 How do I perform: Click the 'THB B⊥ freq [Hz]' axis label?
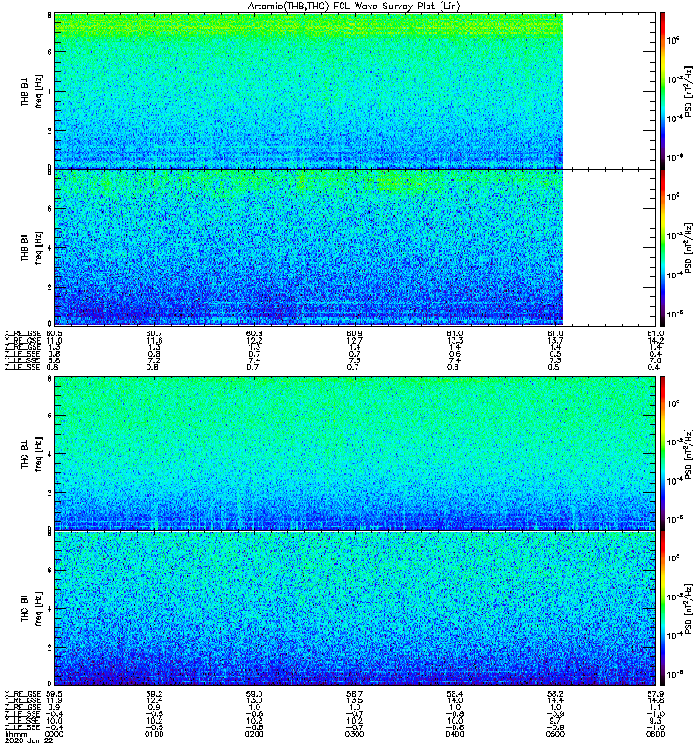click(x=32, y=91)
